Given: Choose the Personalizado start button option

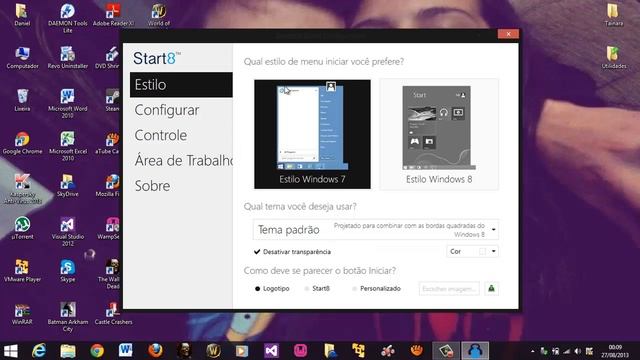Looking at the screenshot, I should (x=354, y=289).
